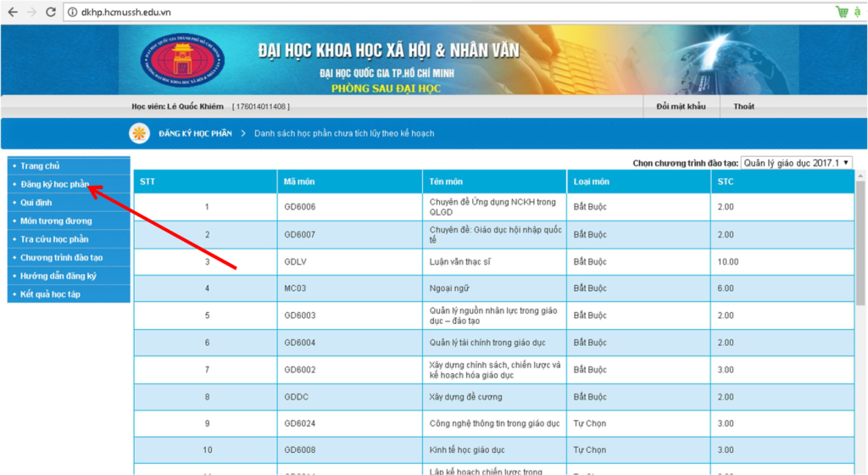
Task: Click the university logo in the banner
Action: [x=182, y=59]
